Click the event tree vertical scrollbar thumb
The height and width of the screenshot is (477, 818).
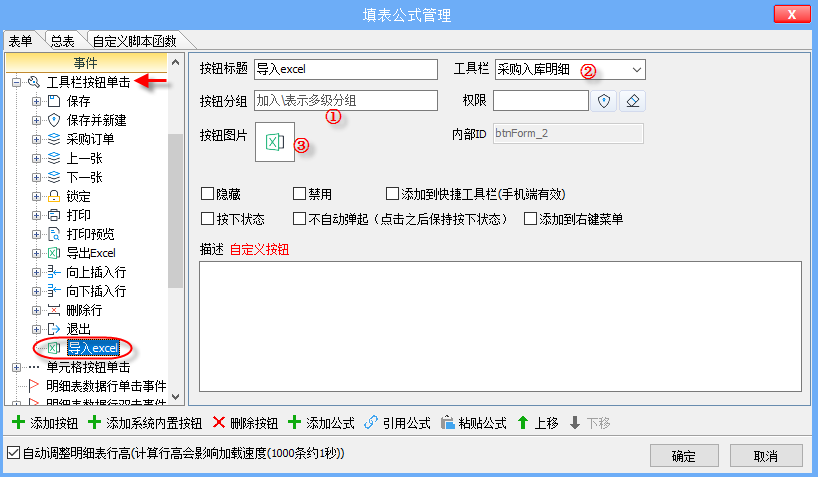[x=175, y=210]
